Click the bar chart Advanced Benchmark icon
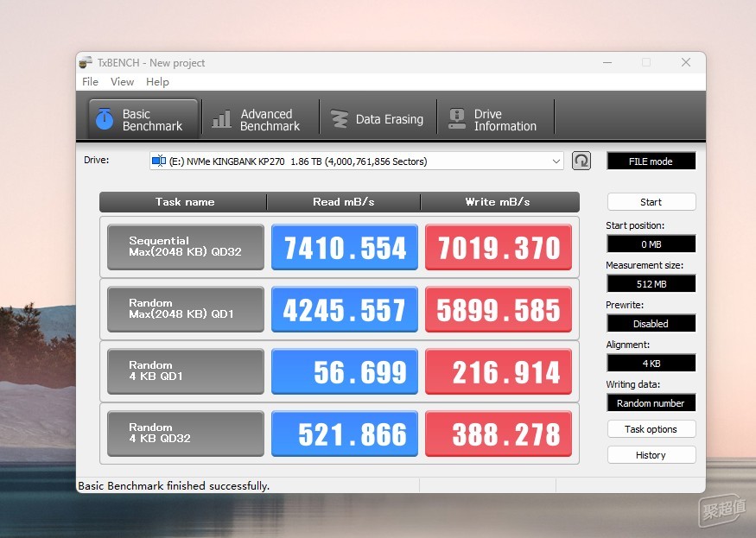This screenshot has width=756, height=538. (x=222, y=119)
